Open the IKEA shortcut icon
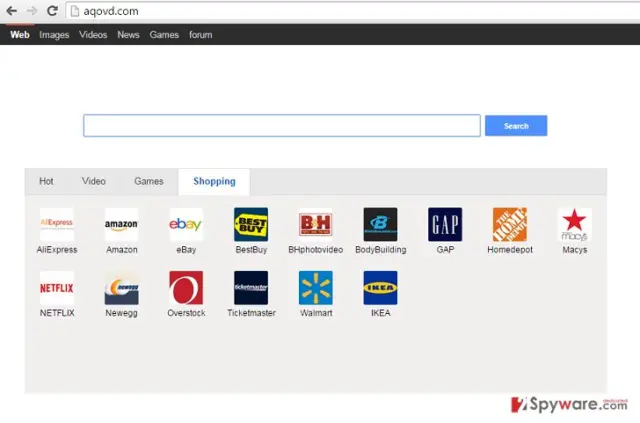Screen dimensions: 640x423 (x=380, y=288)
